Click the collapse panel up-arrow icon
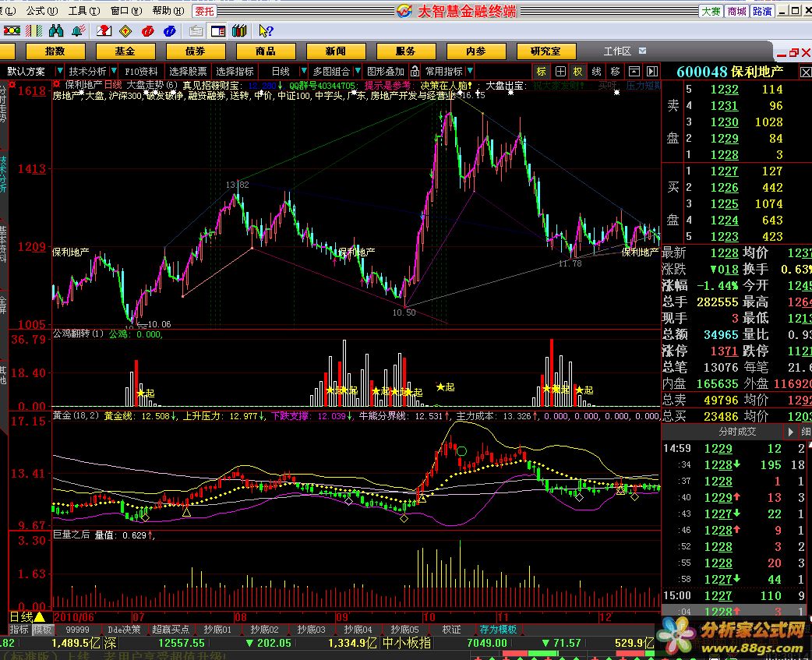The width and height of the screenshot is (812, 660). [x=634, y=71]
